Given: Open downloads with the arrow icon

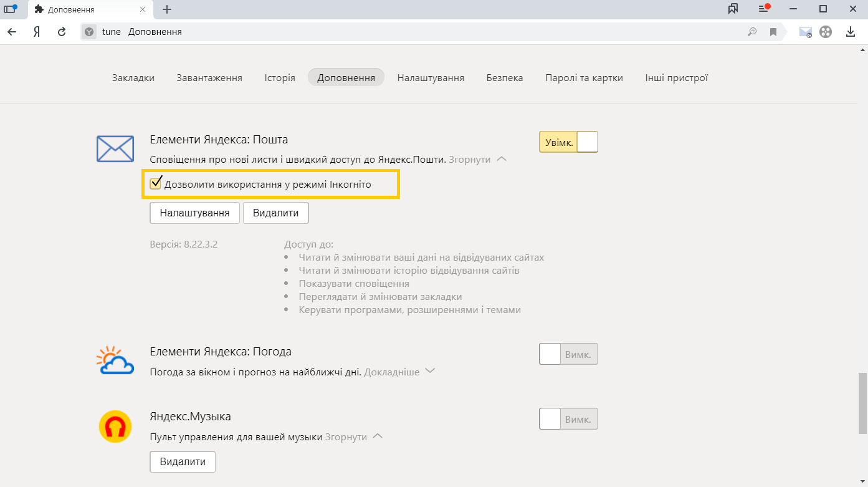Looking at the screenshot, I should (x=851, y=32).
